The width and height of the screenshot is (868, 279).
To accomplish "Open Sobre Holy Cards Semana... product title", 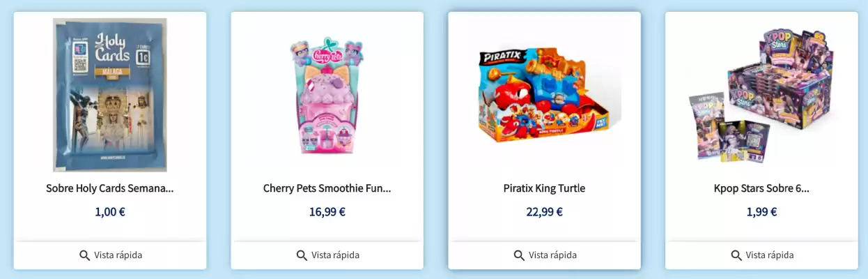I will [110, 188].
